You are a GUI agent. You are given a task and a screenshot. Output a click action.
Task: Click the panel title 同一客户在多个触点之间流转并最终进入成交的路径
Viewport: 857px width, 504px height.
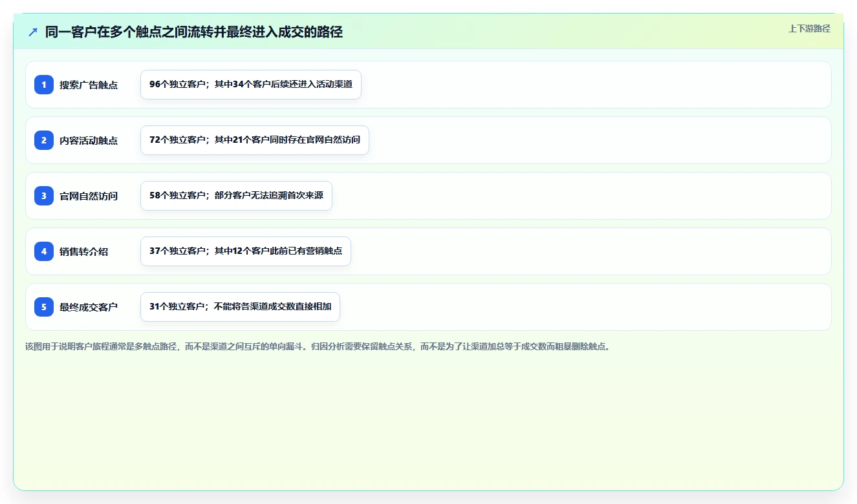click(194, 32)
